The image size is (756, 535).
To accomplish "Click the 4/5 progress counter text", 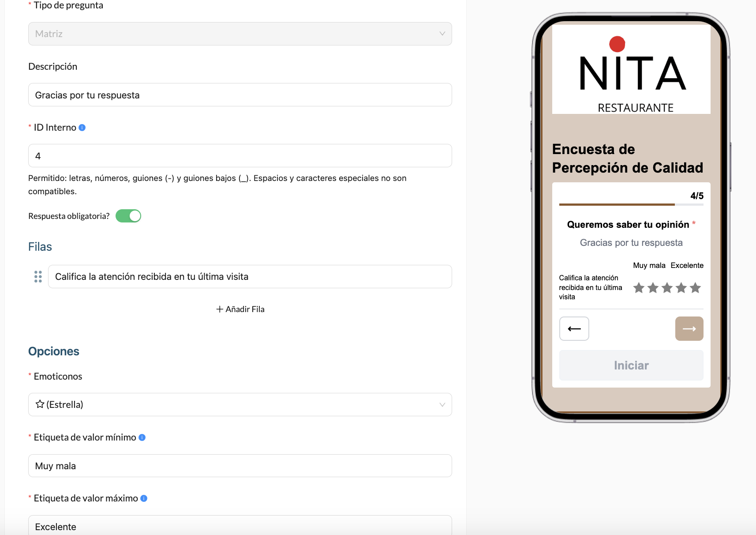I will pyautogui.click(x=697, y=196).
